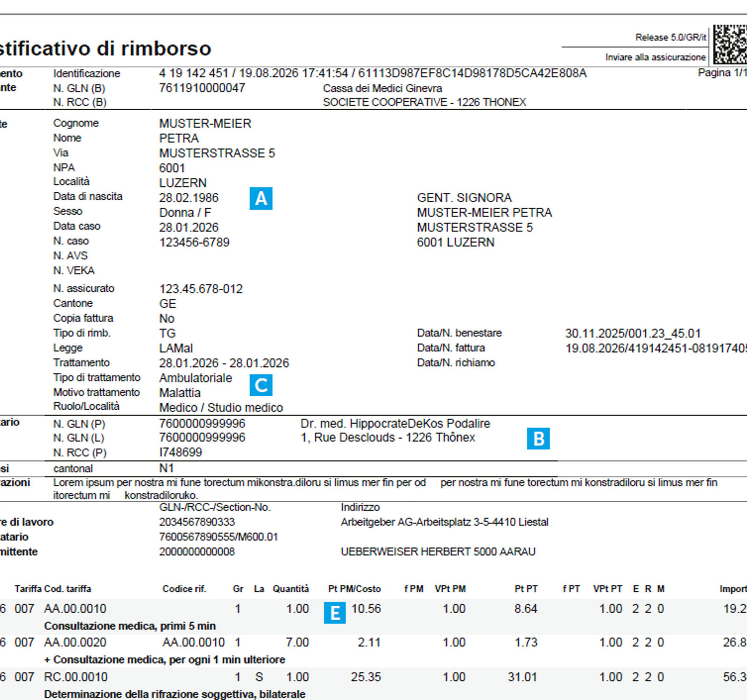Click the Copia fattura value "No"

[167, 319]
